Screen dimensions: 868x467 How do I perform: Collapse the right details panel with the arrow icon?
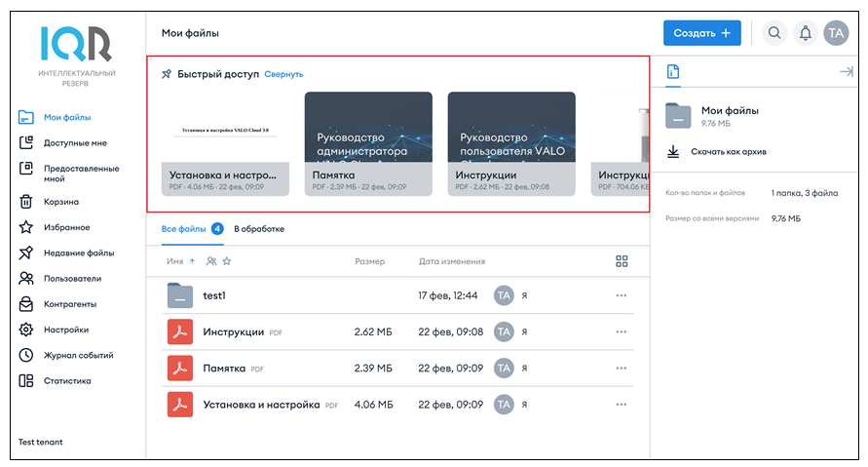click(x=846, y=71)
